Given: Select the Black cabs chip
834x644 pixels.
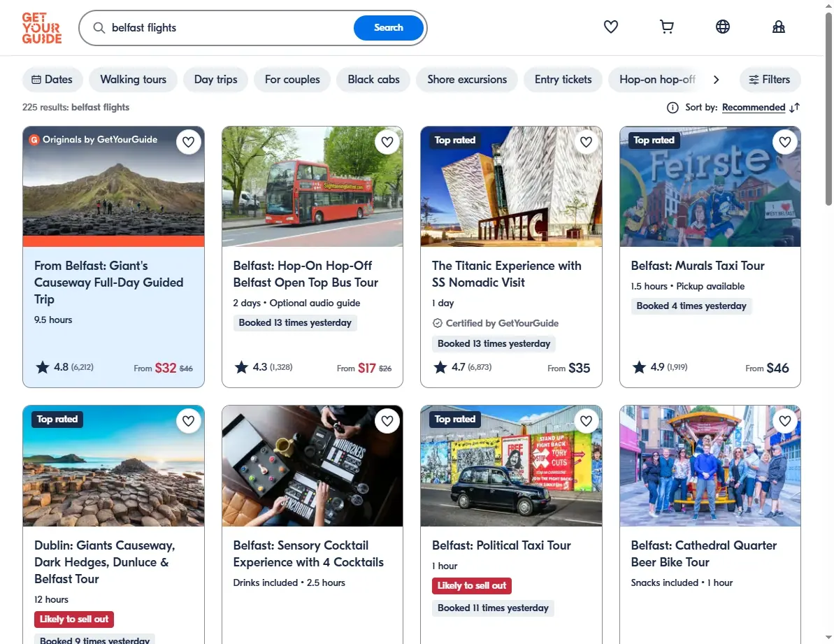Looking at the screenshot, I should tap(373, 79).
